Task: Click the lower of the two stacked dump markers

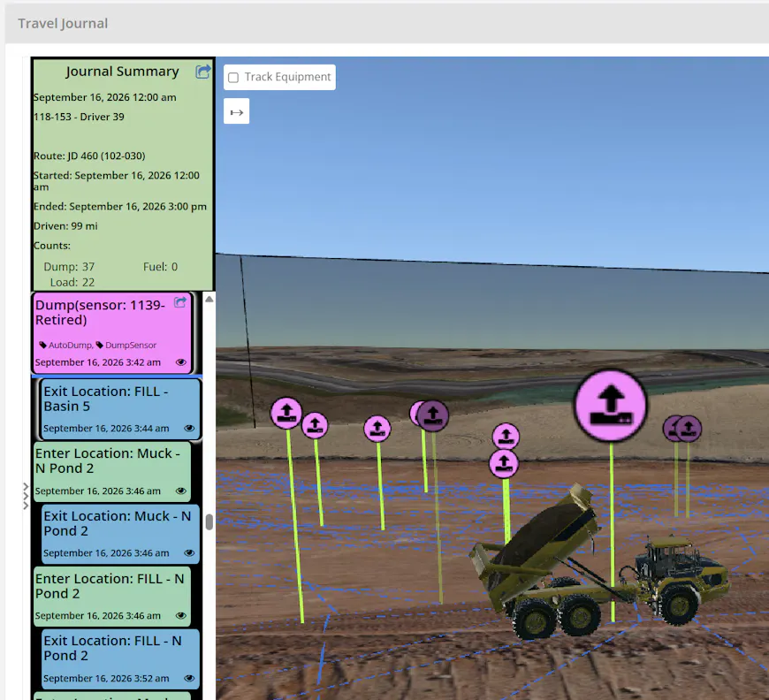Action: (x=504, y=463)
